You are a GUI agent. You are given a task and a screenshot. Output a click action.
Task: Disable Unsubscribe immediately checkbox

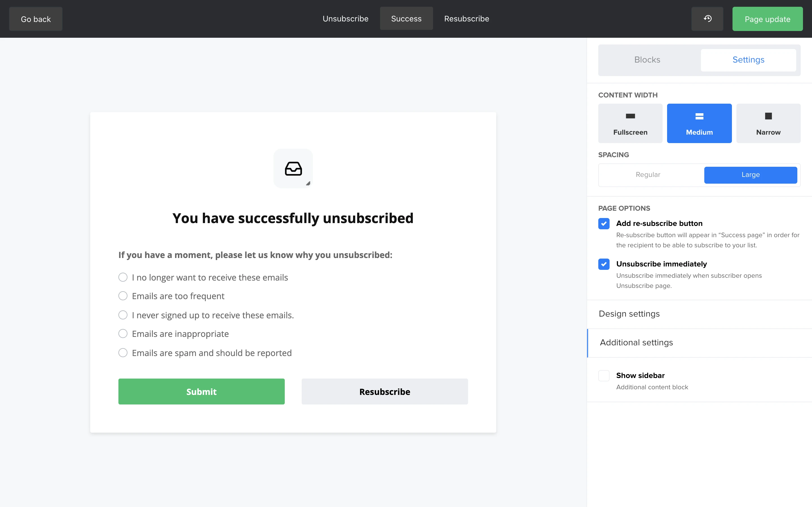pyautogui.click(x=604, y=264)
